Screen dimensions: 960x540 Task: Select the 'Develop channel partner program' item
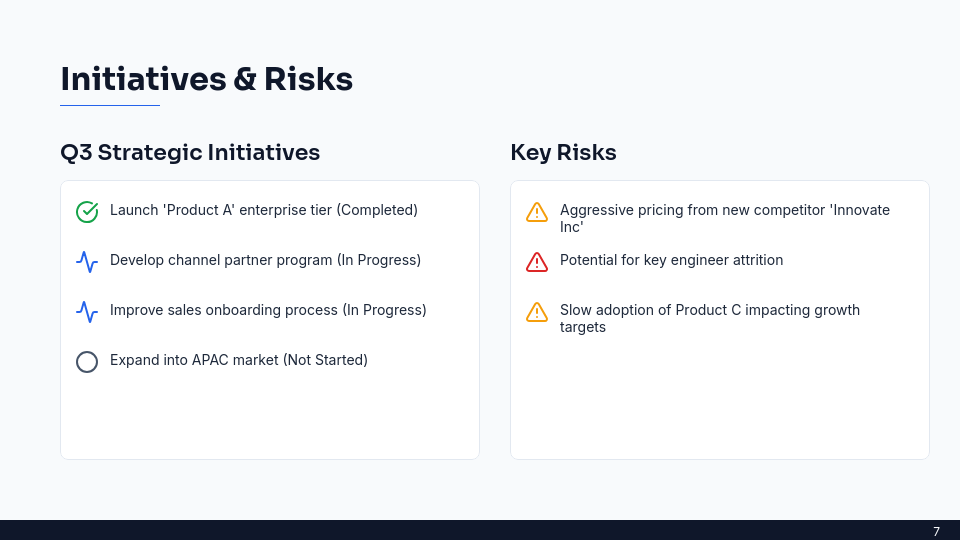[x=265, y=260]
